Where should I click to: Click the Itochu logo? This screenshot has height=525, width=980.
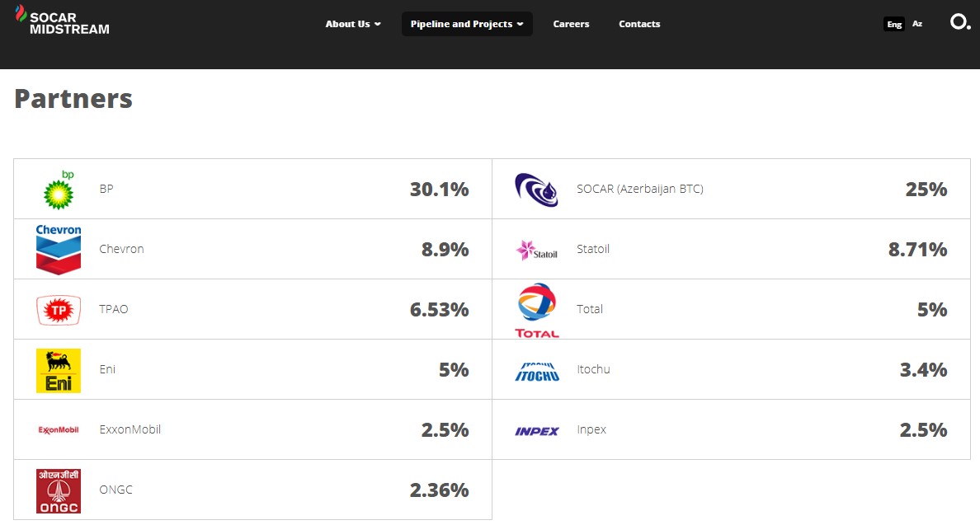tap(536, 371)
